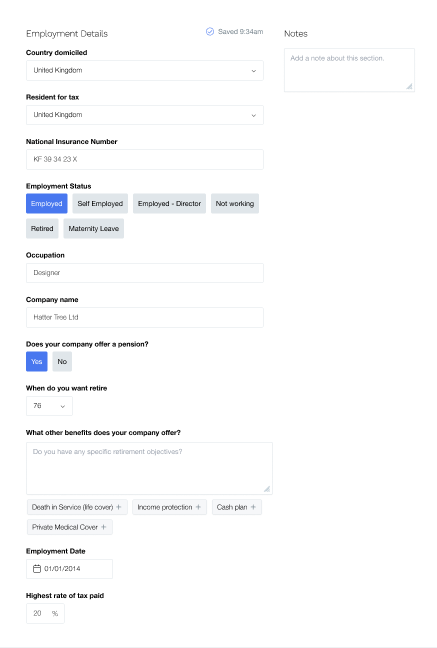437x648 pixels.
Task: Select No for company pension
Action: click(x=62, y=362)
